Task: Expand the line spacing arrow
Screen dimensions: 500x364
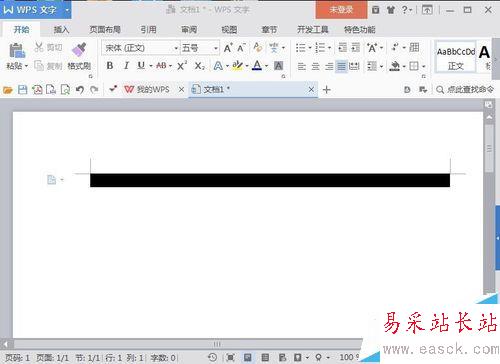Action: click(x=381, y=66)
